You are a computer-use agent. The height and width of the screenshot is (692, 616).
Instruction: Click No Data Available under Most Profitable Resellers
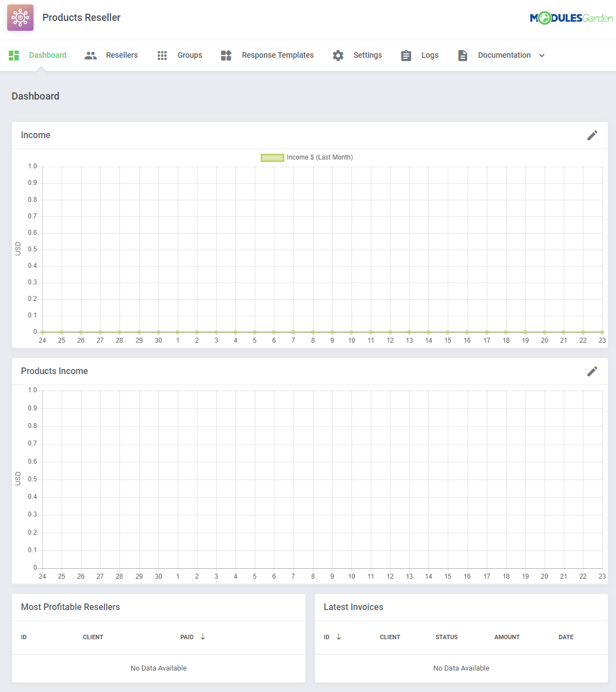click(158, 668)
